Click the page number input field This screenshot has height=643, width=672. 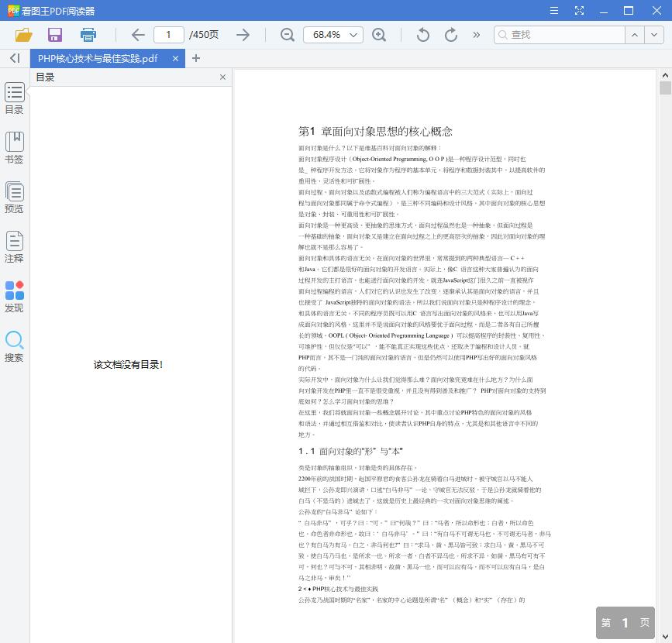point(171,35)
